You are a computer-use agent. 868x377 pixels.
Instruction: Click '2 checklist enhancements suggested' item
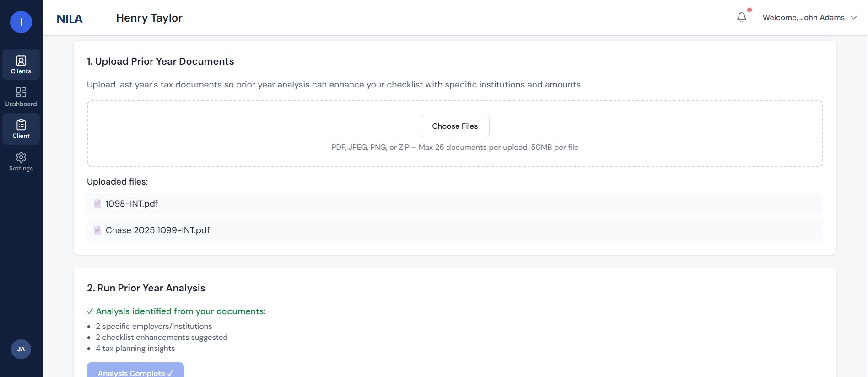point(162,337)
